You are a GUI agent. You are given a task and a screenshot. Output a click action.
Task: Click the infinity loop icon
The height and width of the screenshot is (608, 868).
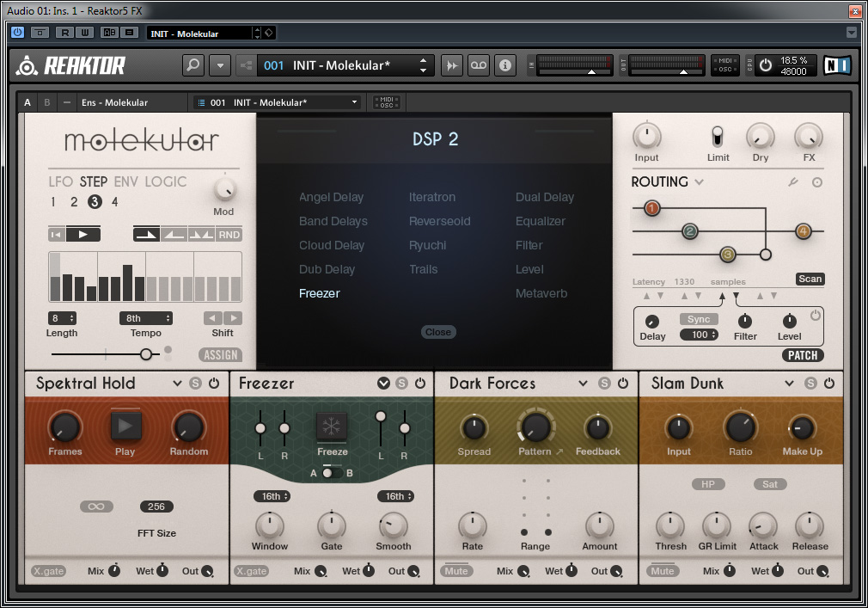pos(96,507)
